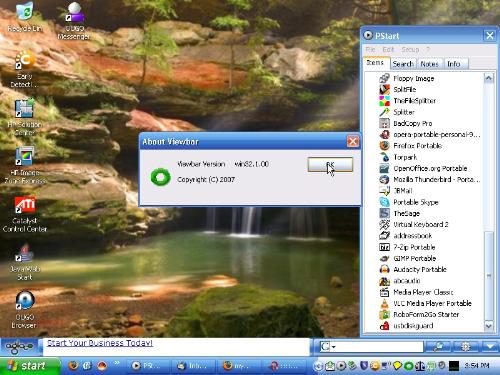Image resolution: width=500 pixels, height=375 pixels.
Task: Click the Torpark icon in PStart
Action: pos(384,157)
